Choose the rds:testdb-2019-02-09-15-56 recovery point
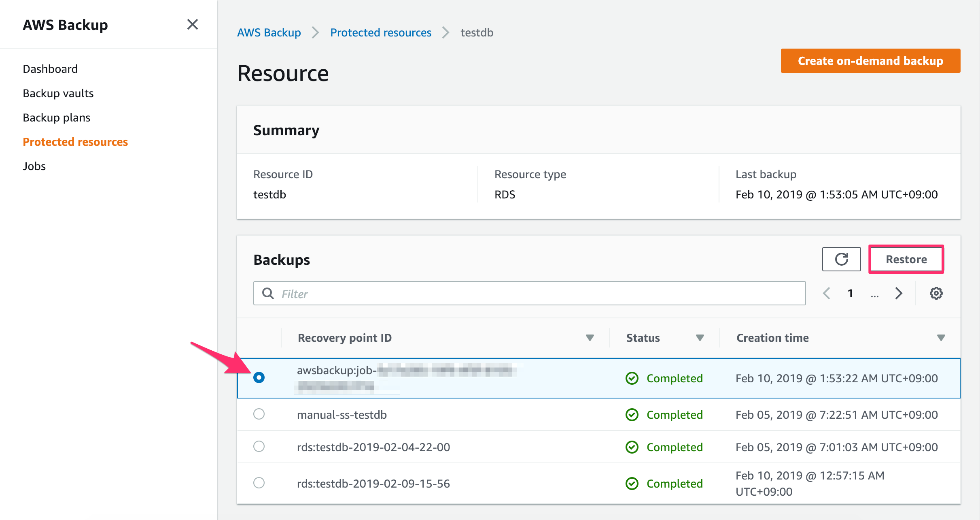This screenshot has width=980, height=520. click(x=259, y=483)
